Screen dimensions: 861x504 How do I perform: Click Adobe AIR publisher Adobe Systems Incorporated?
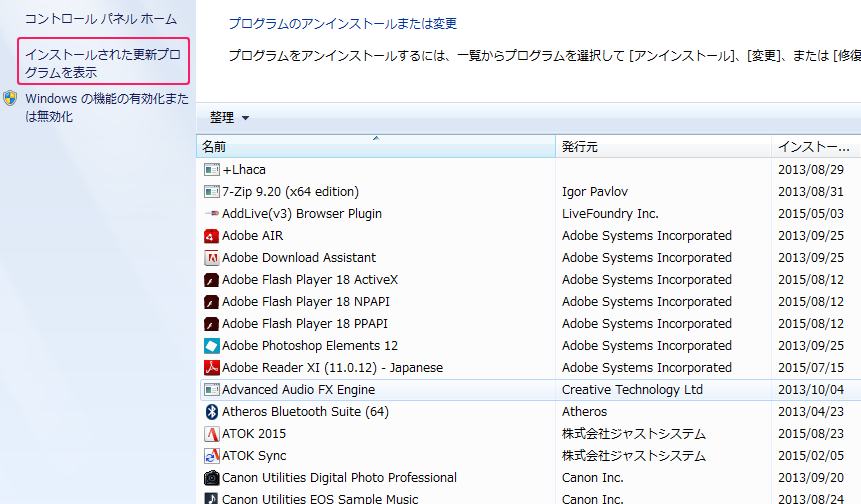point(647,236)
